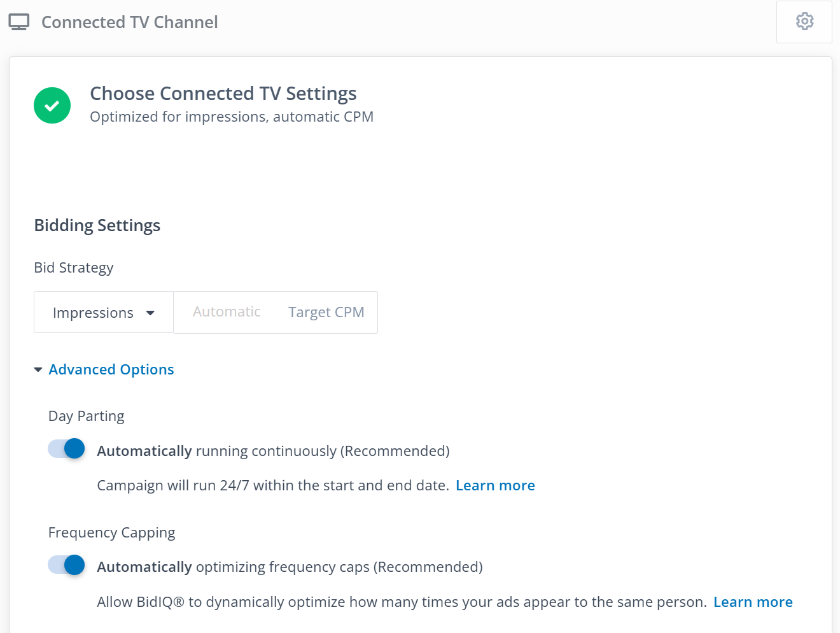The width and height of the screenshot is (840, 633).
Task: Disable automatic Day Parting toggle
Action: [67, 449]
